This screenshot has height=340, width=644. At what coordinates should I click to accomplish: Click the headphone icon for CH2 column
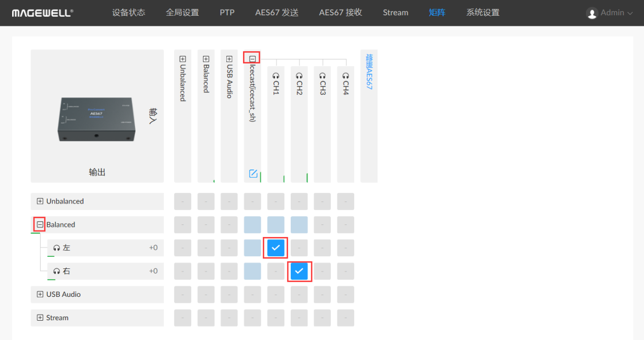299,76
